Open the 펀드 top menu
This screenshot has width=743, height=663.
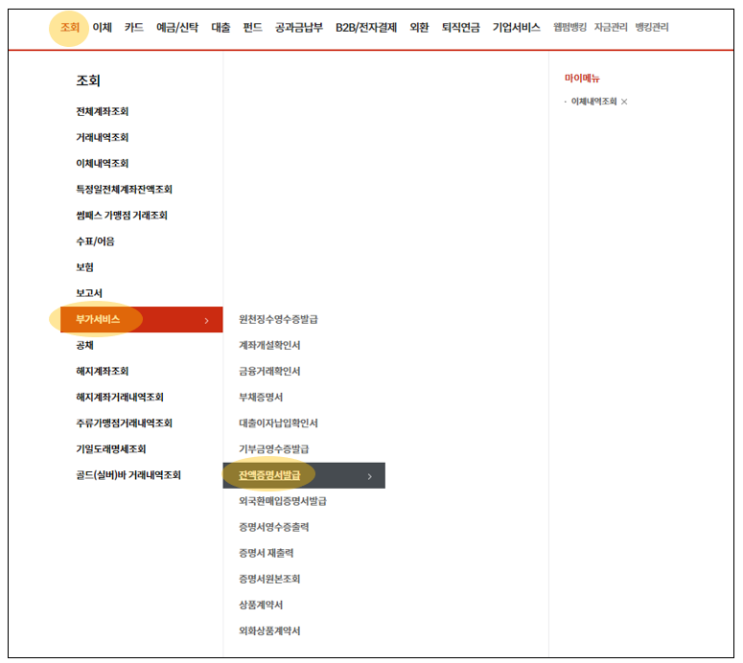click(253, 27)
